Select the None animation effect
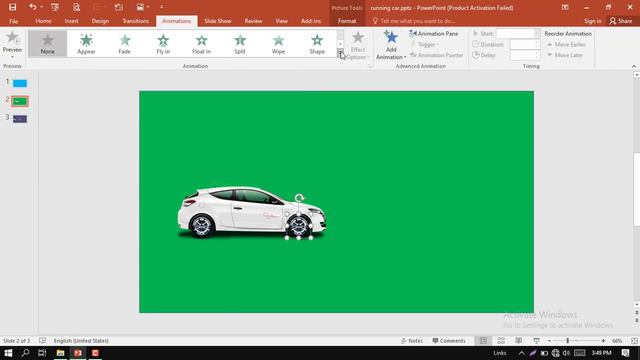 [48, 43]
